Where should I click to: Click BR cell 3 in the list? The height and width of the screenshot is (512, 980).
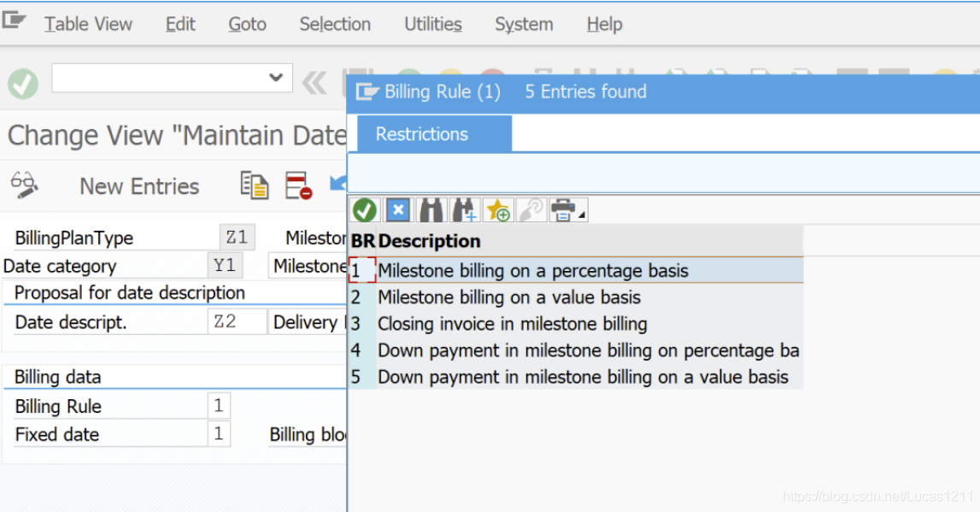(x=362, y=324)
